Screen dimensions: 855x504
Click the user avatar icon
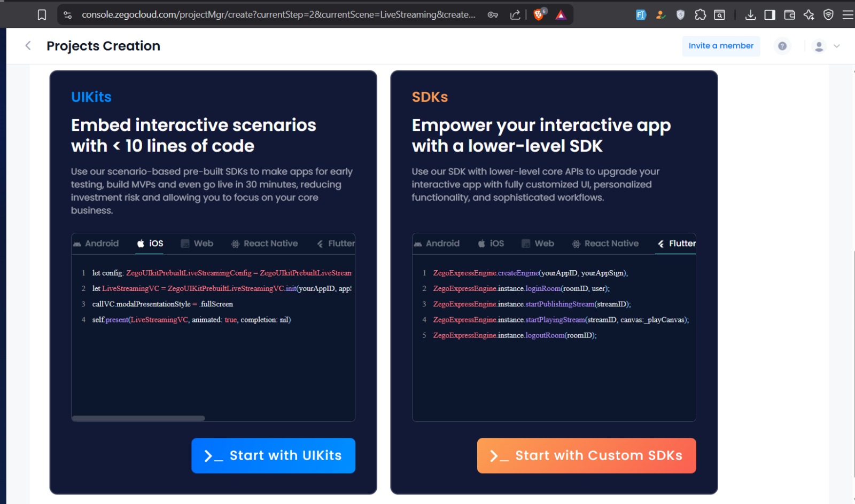819,46
